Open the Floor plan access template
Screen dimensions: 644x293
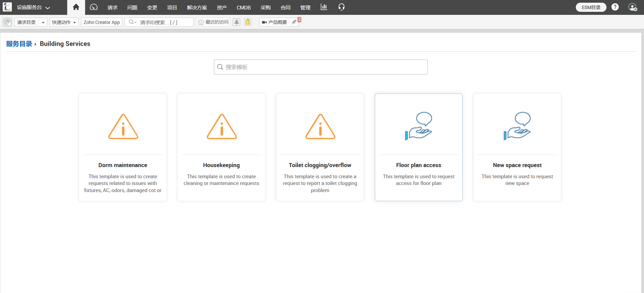pos(418,147)
